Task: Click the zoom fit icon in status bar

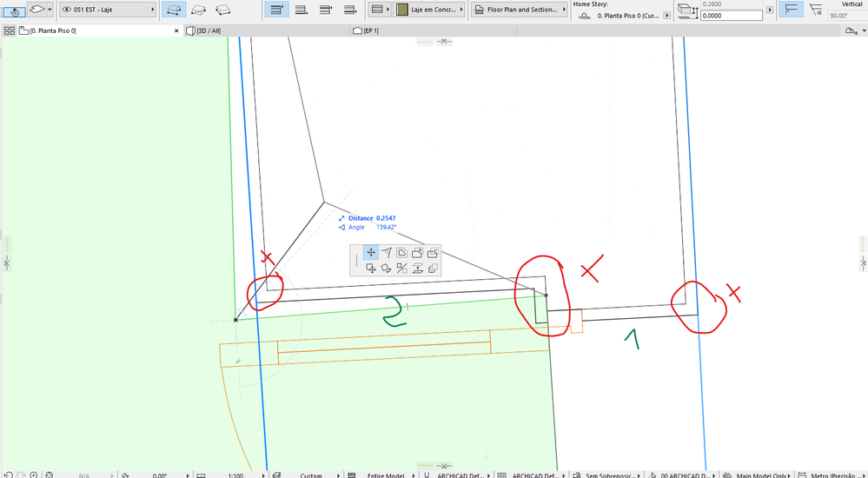Action: (x=35, y=475)
